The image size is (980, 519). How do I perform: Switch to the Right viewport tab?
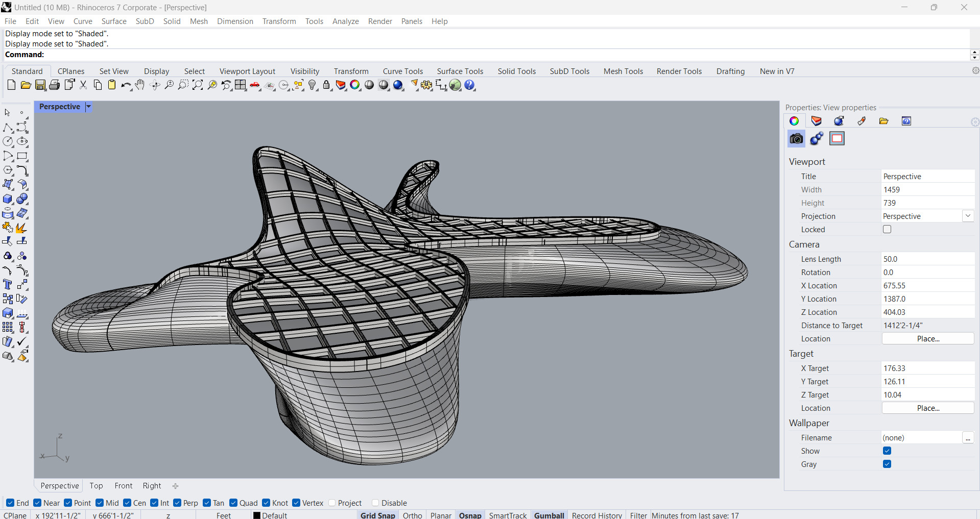152,486
